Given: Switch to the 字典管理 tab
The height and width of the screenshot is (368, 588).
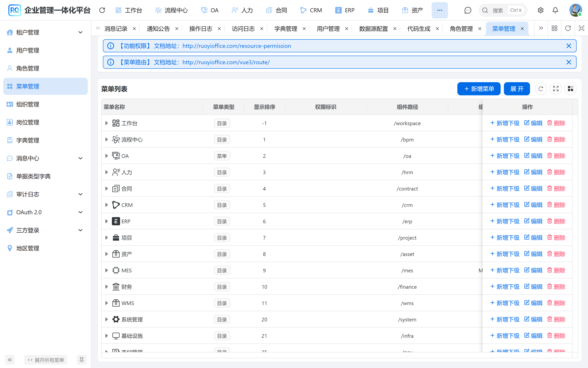Looking at the screenshot, I should coord(285,29).
